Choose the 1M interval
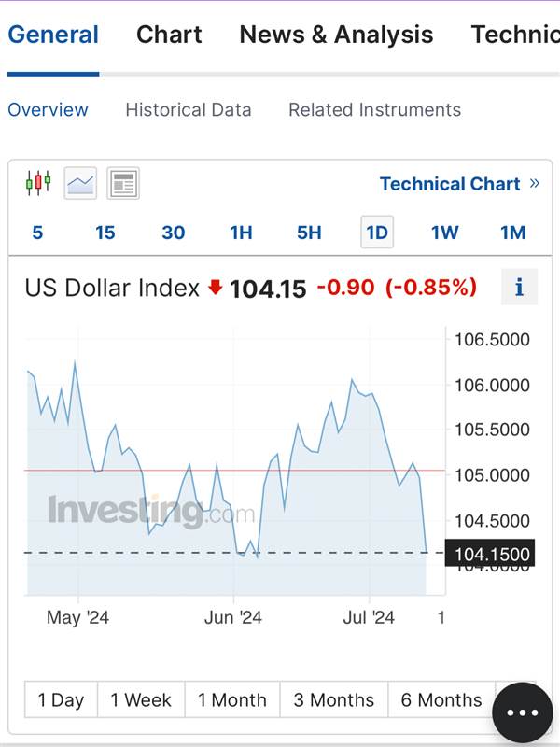 [512, 233]
